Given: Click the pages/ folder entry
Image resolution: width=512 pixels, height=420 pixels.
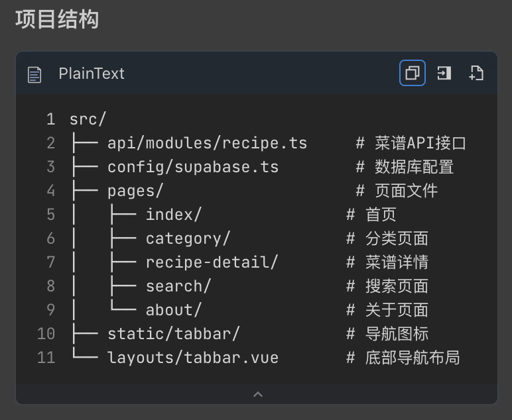Looking at the screenshot, I should (135, 191).
